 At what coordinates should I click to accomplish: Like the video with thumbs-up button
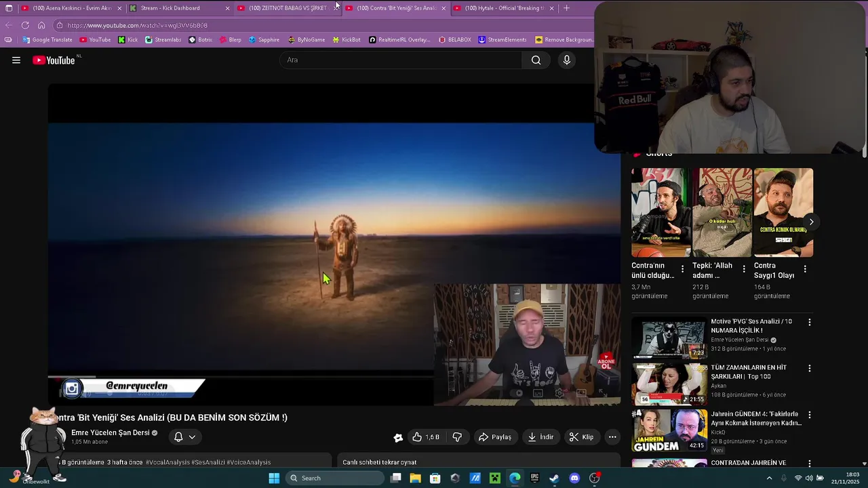point(426,437)
